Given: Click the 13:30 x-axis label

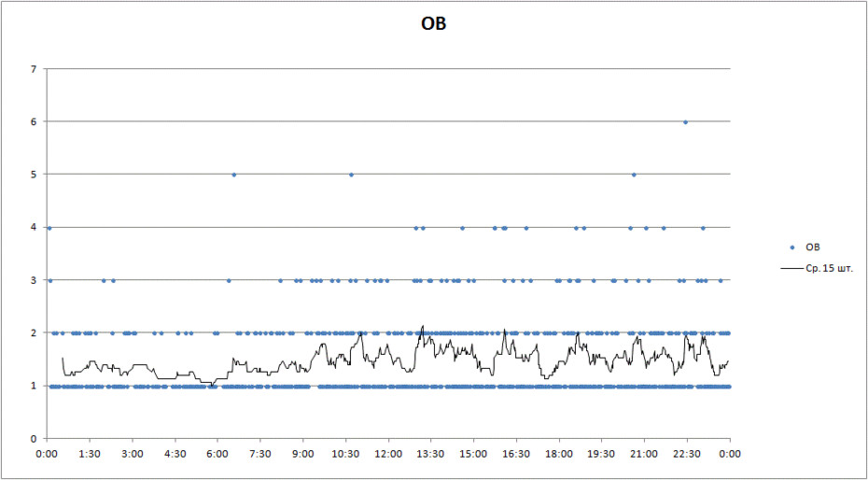Looking at the screenshot, I should 431,454.
